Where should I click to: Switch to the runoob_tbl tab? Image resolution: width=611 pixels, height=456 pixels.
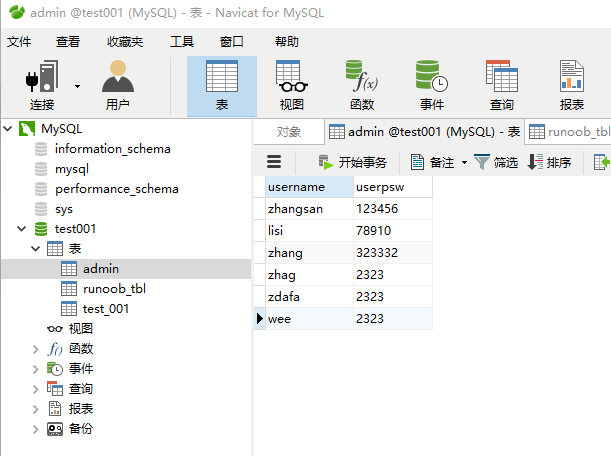pos(569,132)
